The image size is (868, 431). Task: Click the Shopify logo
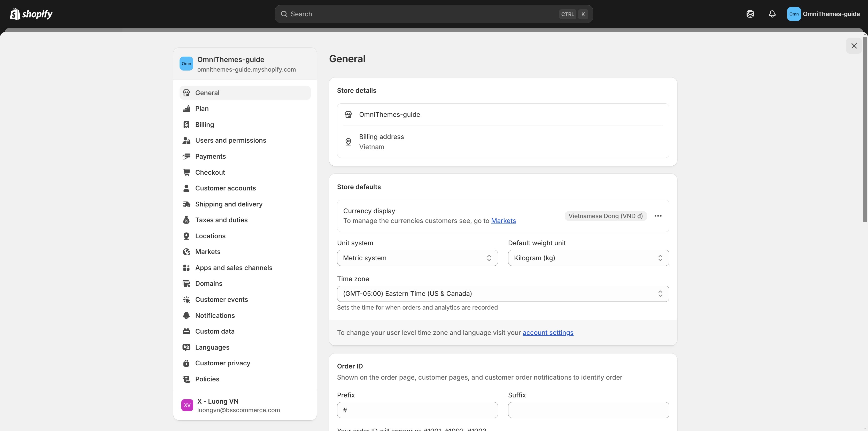point(31,14)
